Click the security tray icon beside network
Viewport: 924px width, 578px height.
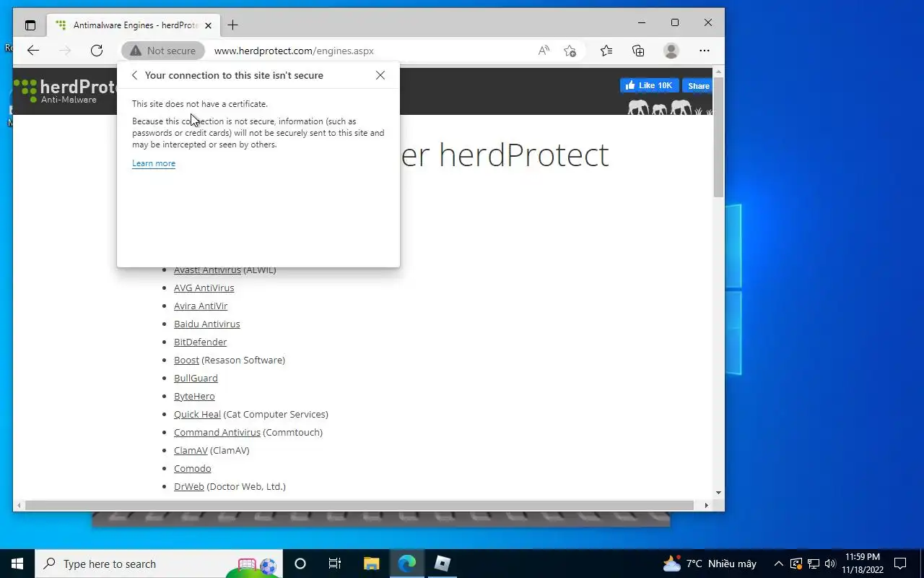(796, 564)
